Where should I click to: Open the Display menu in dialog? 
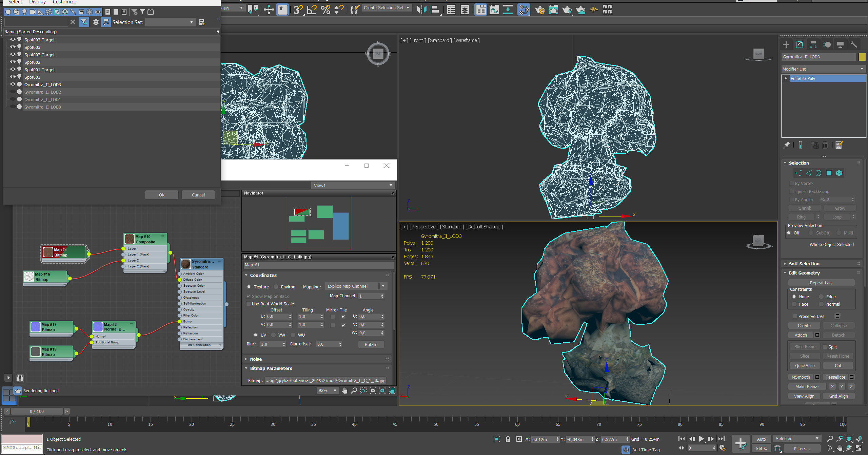(37, 2)
